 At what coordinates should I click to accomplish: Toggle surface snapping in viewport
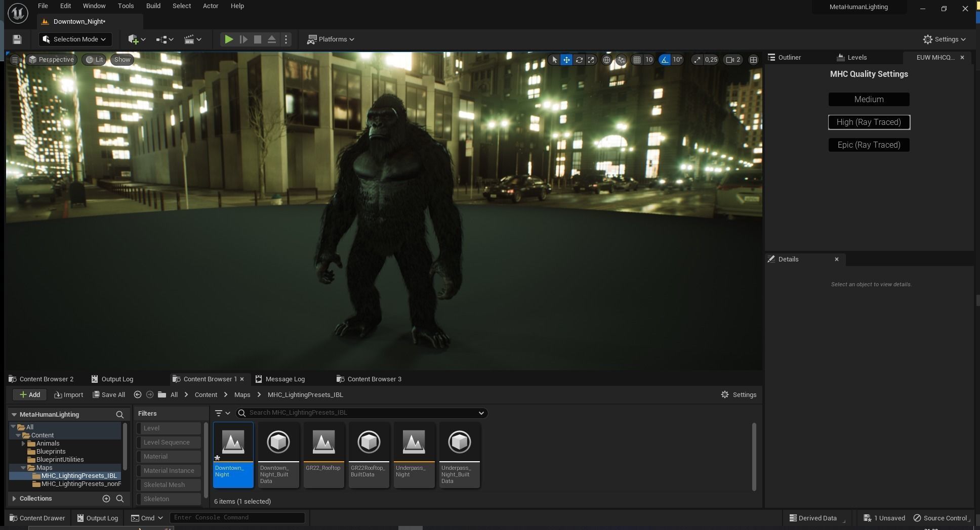click(621, 60)
